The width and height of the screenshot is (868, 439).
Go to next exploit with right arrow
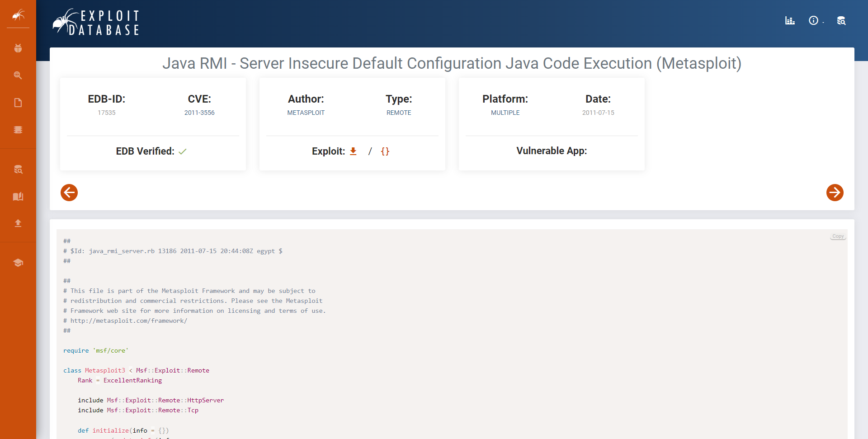[835, 193]
